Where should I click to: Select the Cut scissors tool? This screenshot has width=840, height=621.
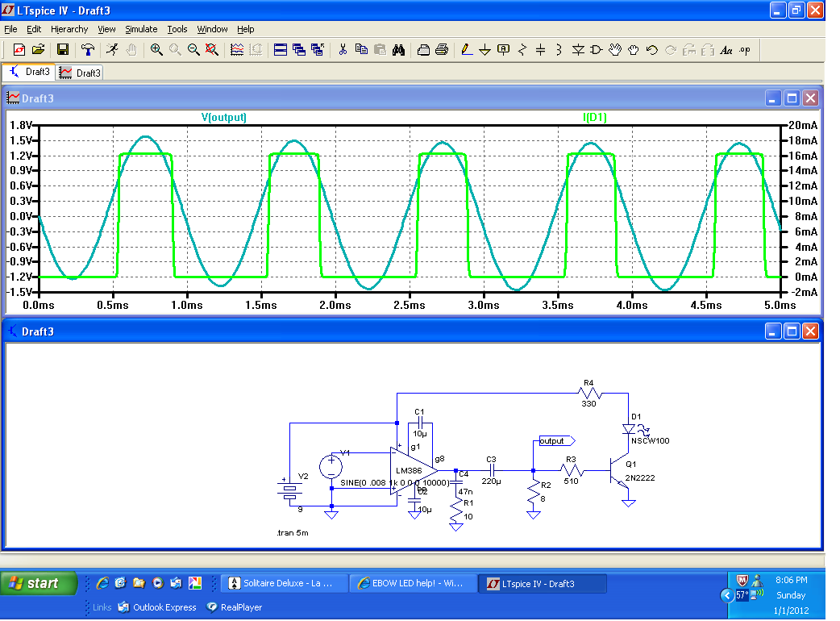pyautogui.click(x=343, y=50)
